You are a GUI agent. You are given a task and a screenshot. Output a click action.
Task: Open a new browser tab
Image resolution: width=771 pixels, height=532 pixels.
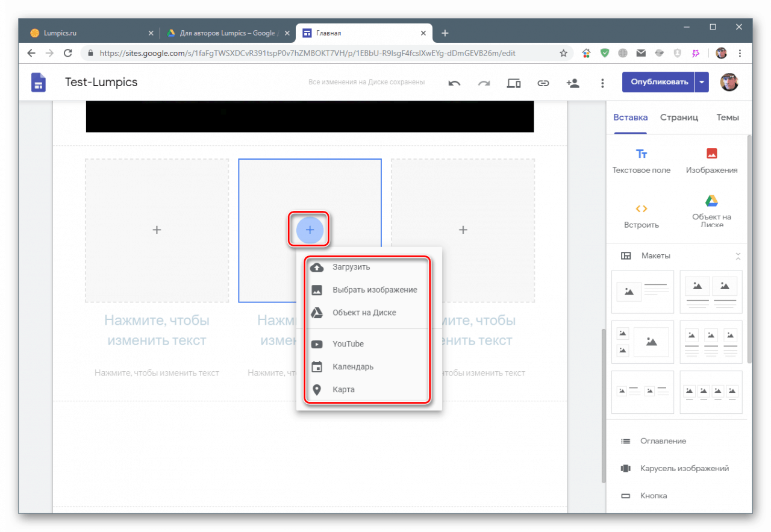tap(445, 33)
